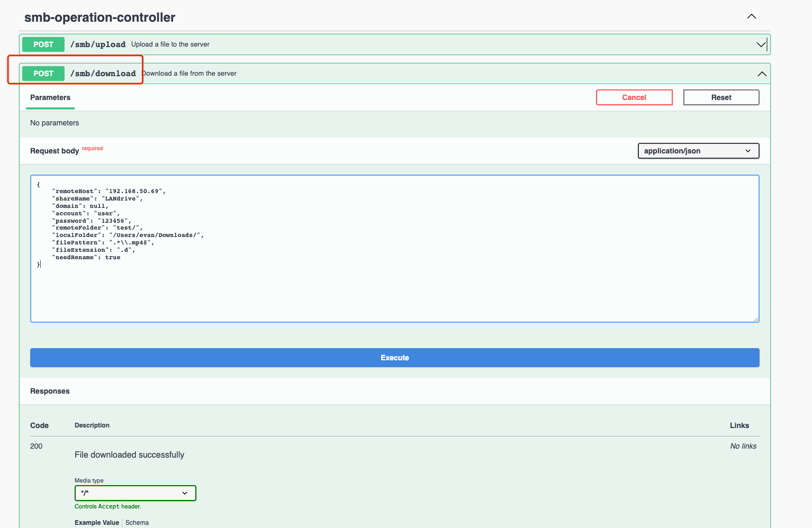Open the application/json content type dropdown
This screenshot has height=528, width=812.
coord(698,151)
